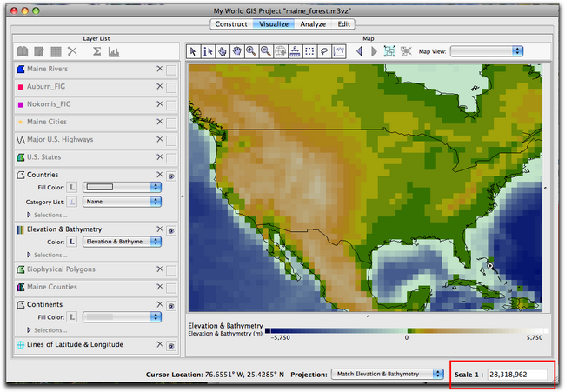Remove the Maine Rivers layer
Screen dimensions: 565x392
click(x=159, y=68)
